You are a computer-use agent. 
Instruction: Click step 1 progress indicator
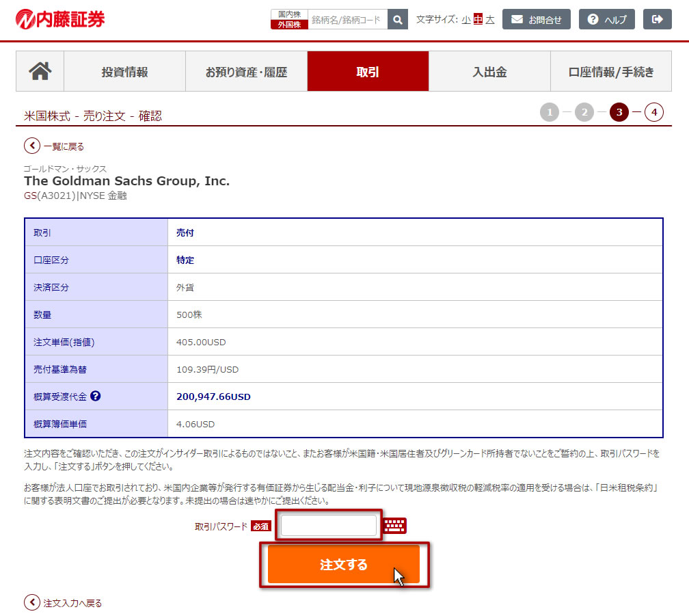[x=550, y=113]
